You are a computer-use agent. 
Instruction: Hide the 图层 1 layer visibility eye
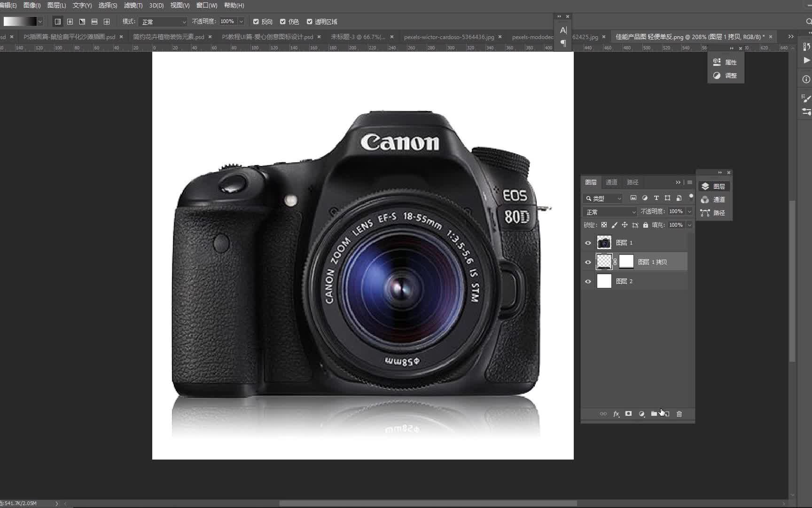point(588,243)
